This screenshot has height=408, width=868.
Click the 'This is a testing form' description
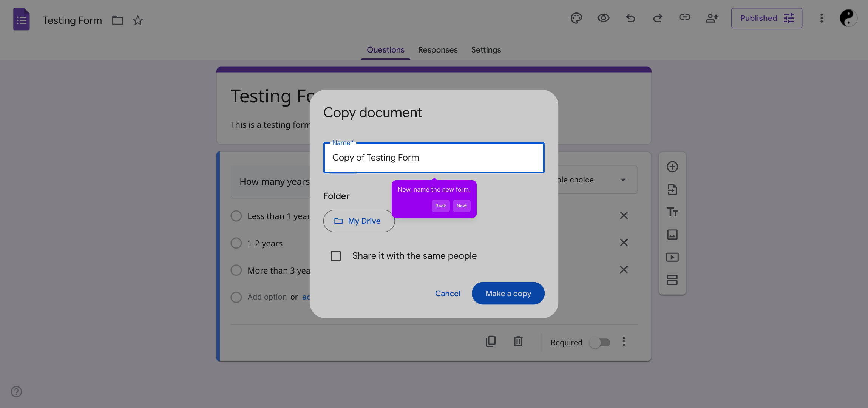270,125
